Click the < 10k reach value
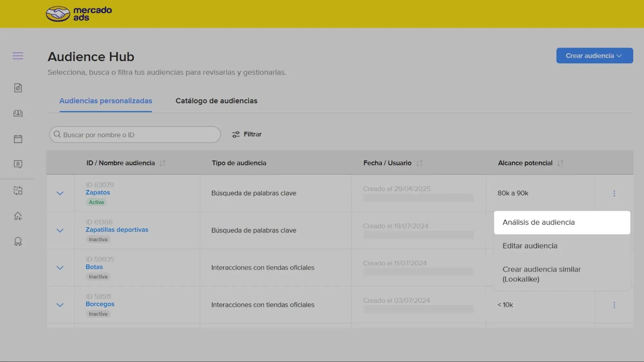 click(505, 305)
